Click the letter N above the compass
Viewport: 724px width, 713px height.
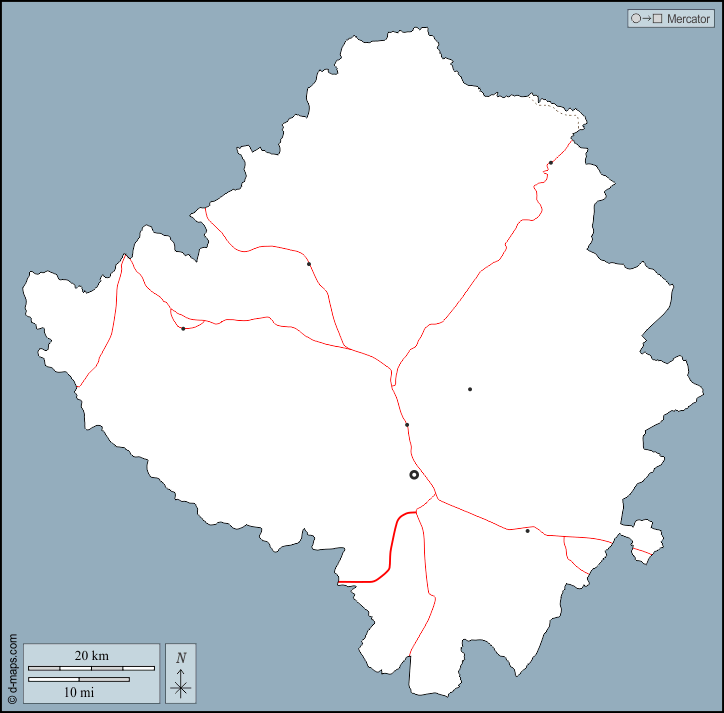[180, 658]
